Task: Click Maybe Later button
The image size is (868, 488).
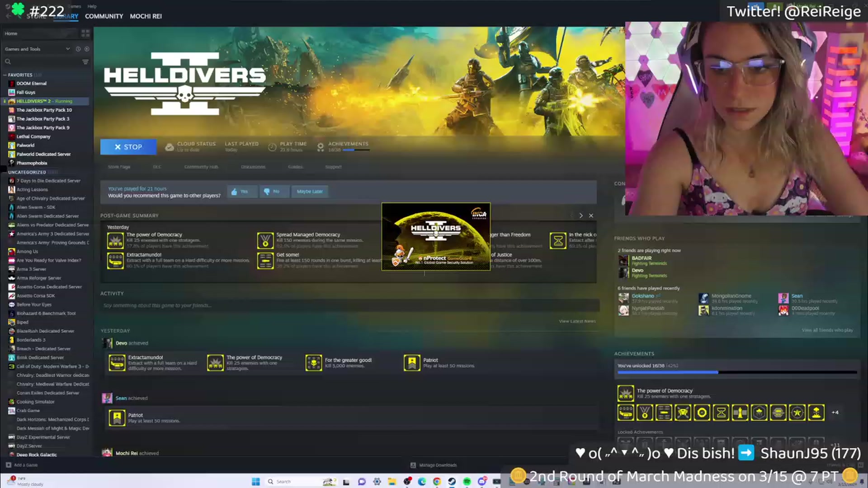Action: 310,192
